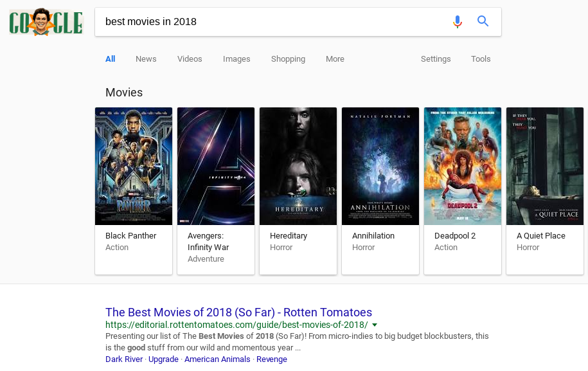Viewport: 588px width, 371px height.
Task: Click the Avengers: Infinity War title text
Action: (x=208, y=242)
